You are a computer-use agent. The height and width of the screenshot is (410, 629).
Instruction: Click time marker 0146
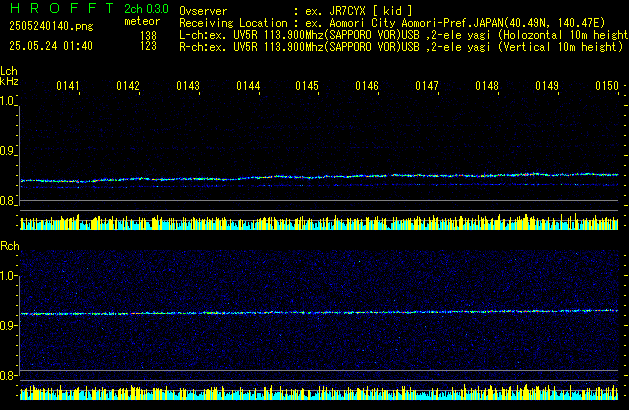367,86
